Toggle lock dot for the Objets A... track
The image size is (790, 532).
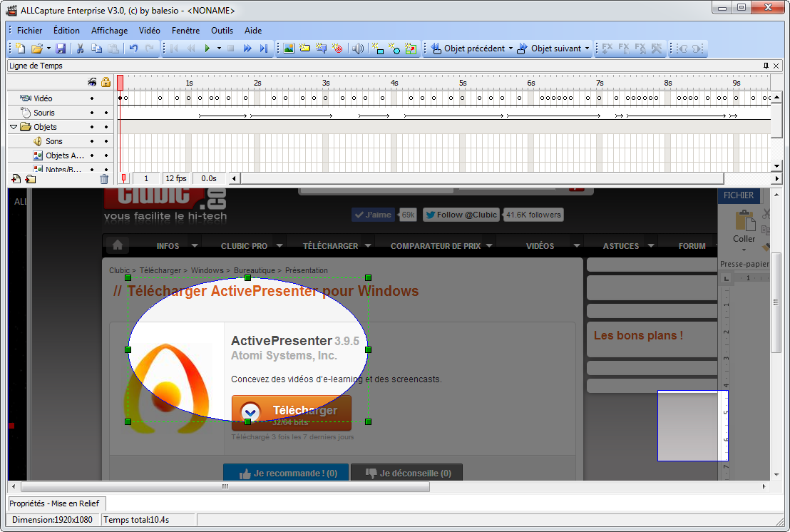pyautogui.click(x=106, y=155)
